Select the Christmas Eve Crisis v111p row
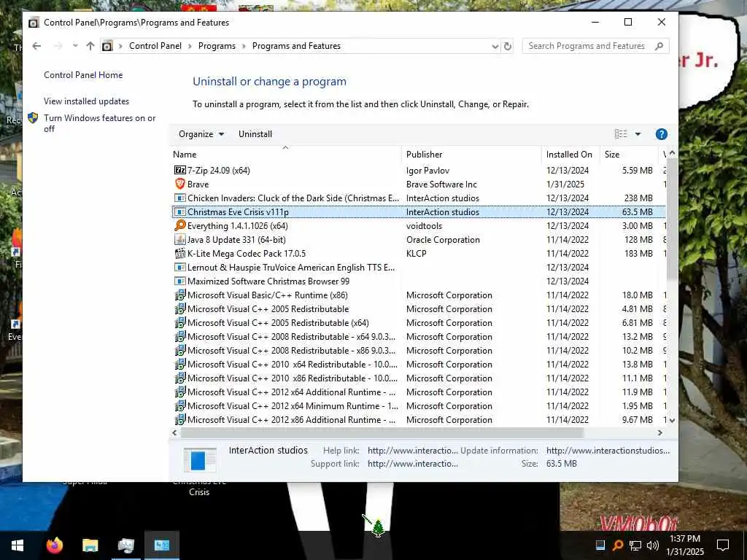The height and width of the screenshot is (560, 747). click(419, 212)
